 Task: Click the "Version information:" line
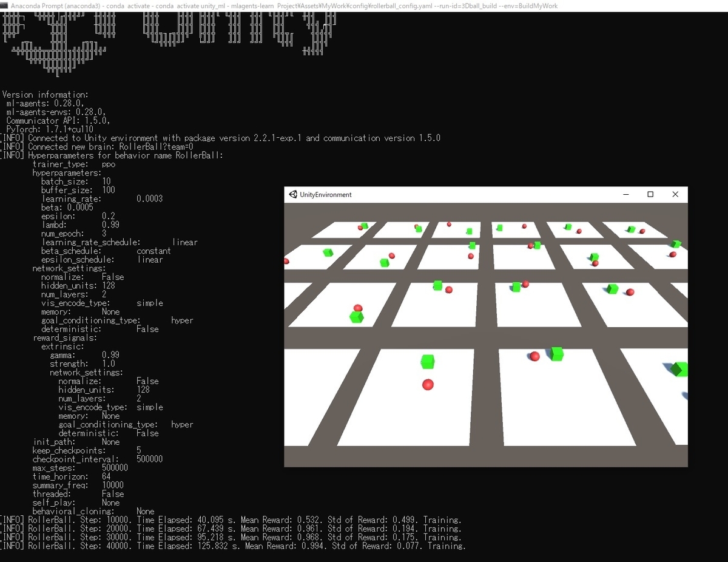(x=45, y=95)
